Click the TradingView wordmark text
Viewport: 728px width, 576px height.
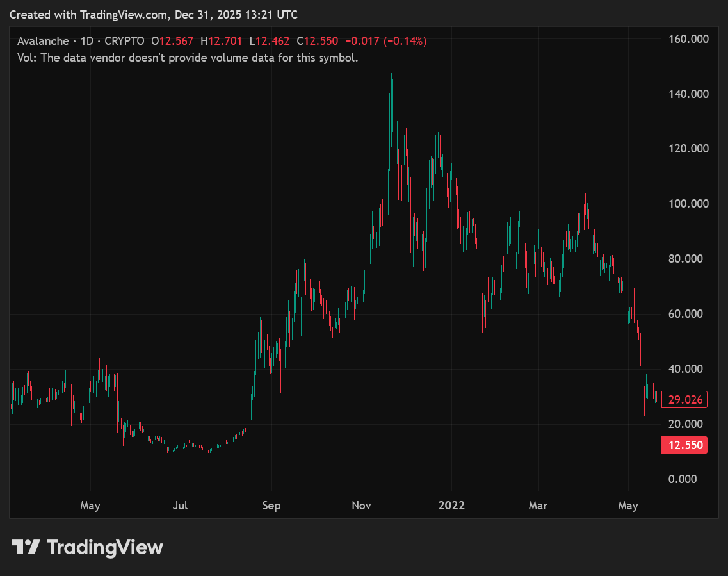point(105,547)
